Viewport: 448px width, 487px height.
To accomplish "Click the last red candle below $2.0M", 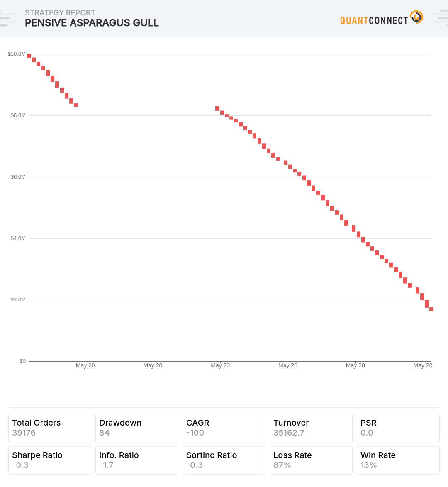I will [431, 309].
